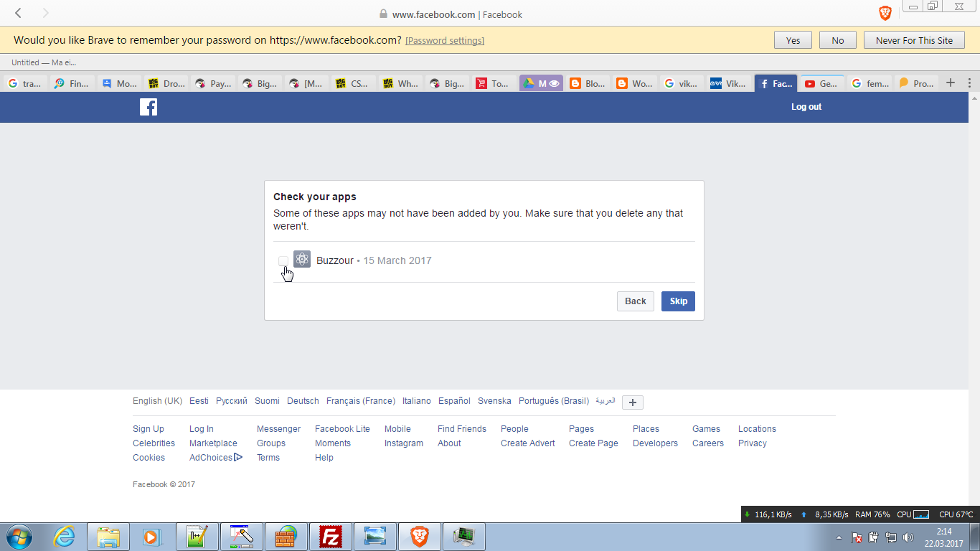Click the Facebook logo in the header
The width and height of the screenshot is (980, 551).
pos(149,107)
